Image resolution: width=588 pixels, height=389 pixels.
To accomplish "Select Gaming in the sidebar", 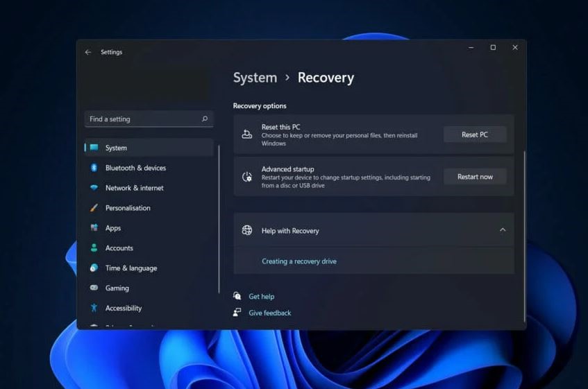I will click(x=149, y=288).
